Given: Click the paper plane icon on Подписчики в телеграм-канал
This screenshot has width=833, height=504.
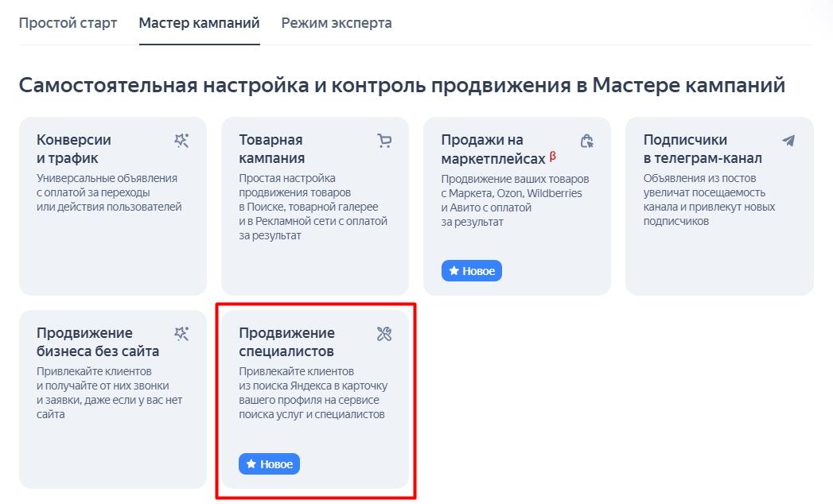Looking at the screenshot, I should pyautogui.click(x=788, y=141).
